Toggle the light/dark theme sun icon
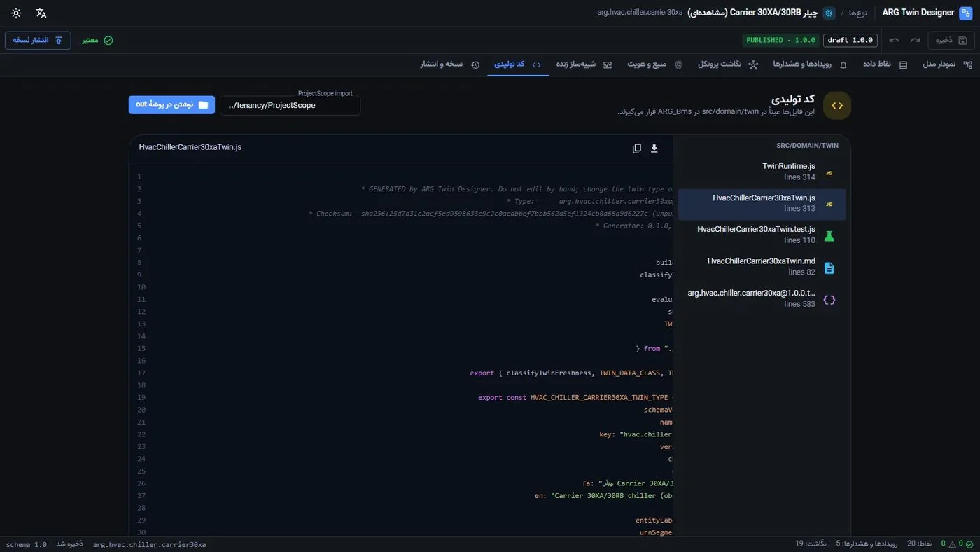The width and height of the screenshot is (980, 552). click(x=16, y=13)
